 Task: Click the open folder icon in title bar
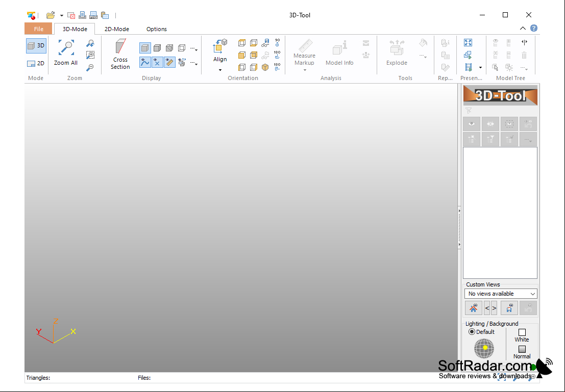point(51,15)
